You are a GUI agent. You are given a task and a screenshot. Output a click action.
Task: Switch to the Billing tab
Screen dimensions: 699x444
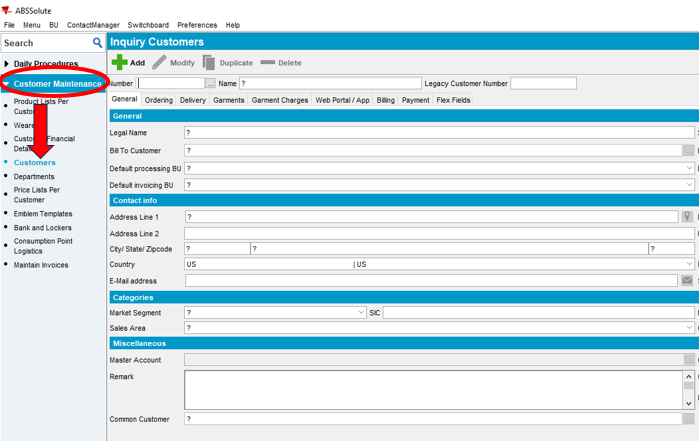click(385, 100)
